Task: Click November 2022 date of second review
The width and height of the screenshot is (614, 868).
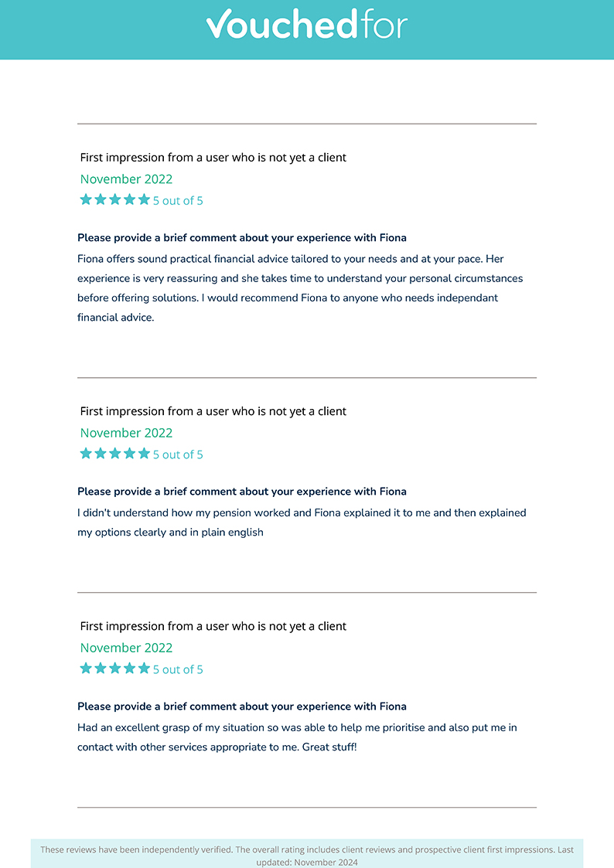Action: point(126,433)
